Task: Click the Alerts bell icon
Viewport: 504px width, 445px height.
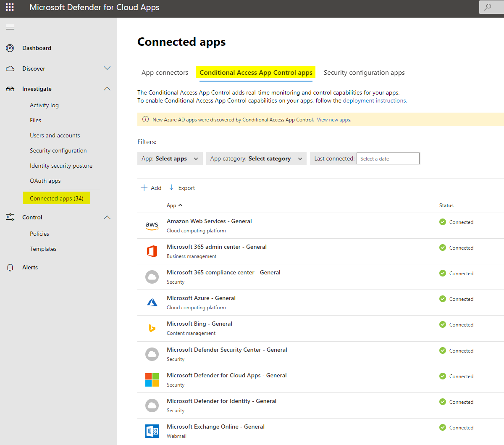Action: point(10,268)
